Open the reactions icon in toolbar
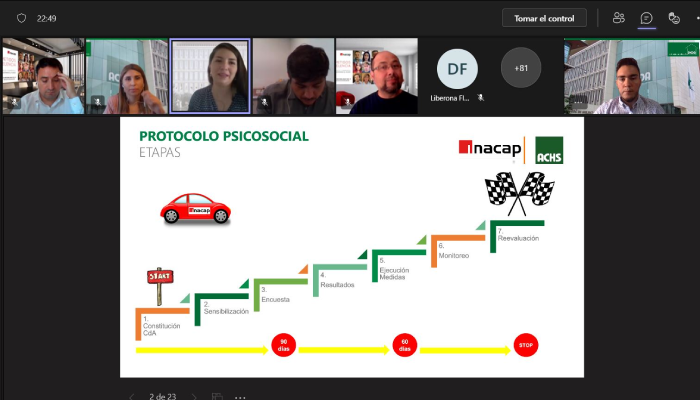Viewport: 700px width, 400px height. [675, 18]
